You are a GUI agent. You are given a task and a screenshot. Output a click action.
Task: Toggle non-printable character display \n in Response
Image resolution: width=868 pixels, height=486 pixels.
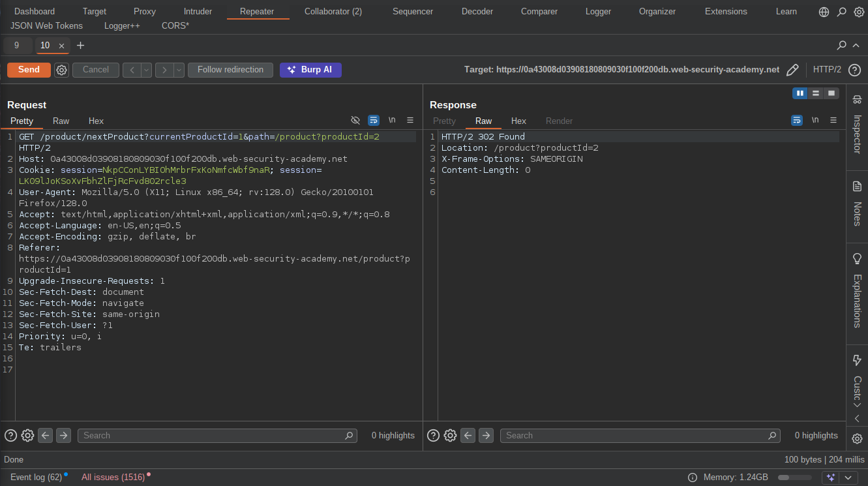click(815, 120)
